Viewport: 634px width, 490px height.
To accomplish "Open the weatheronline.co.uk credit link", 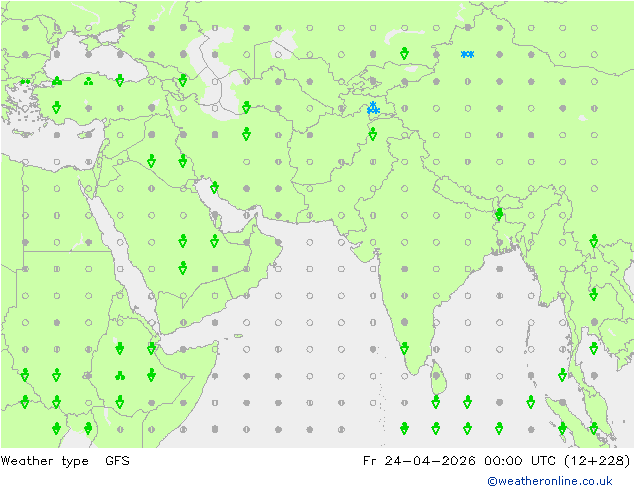I will coord(550,481).
